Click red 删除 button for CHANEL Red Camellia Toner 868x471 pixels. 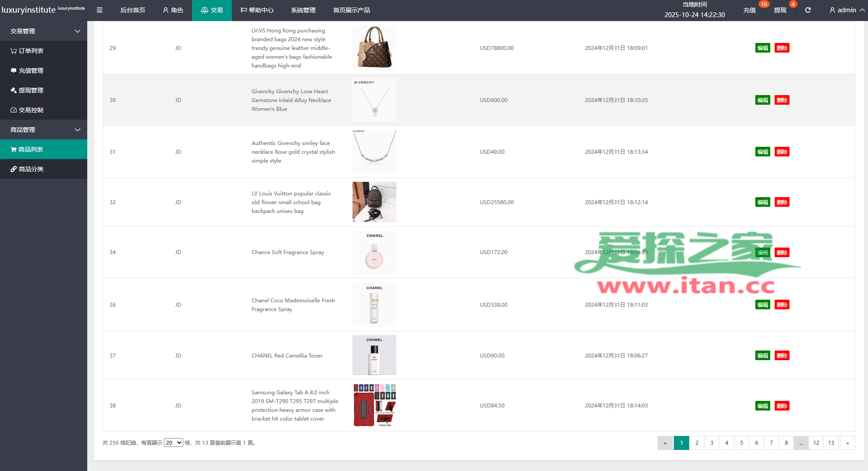pos(782,355)
